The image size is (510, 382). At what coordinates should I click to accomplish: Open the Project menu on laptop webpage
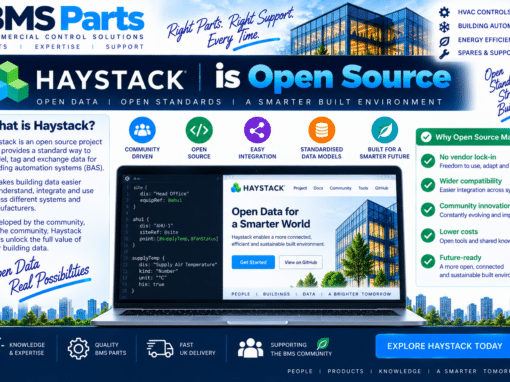[300, 188]
